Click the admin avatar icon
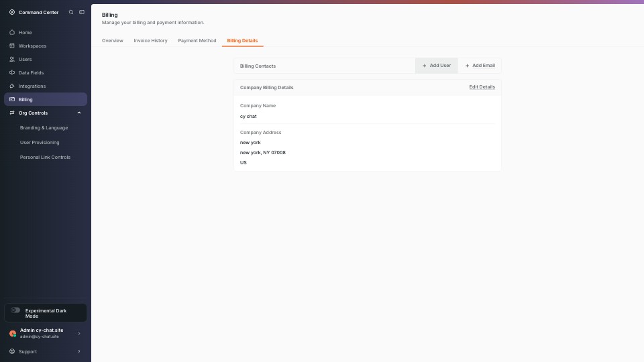This screenshot has width=644, height=362. [13, 333]
